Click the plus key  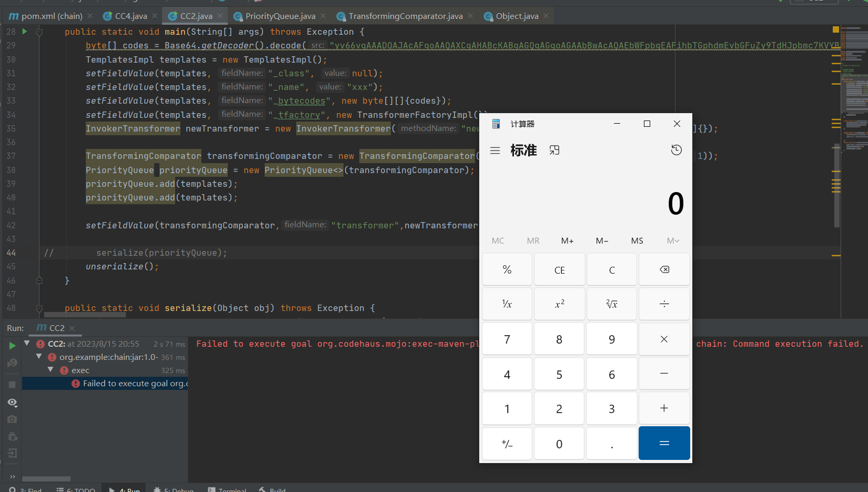664,408
